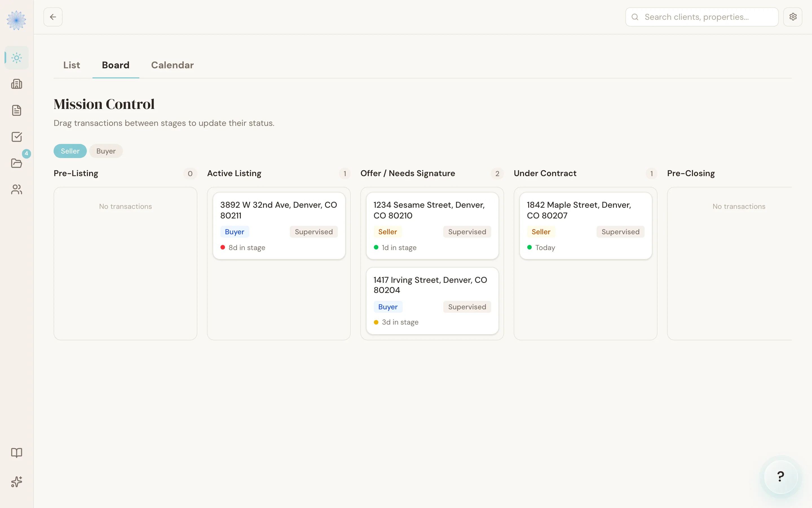Open the folder icon with badge 4

point(16,163)
